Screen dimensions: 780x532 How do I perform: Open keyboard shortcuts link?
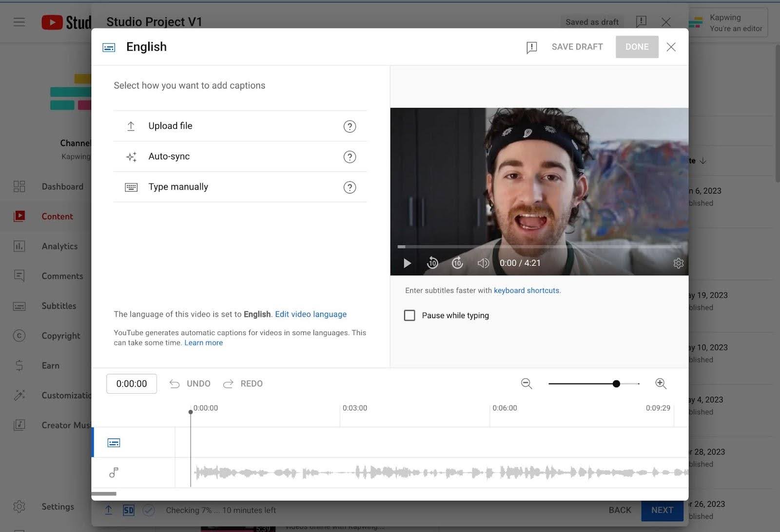pos(526,290)
